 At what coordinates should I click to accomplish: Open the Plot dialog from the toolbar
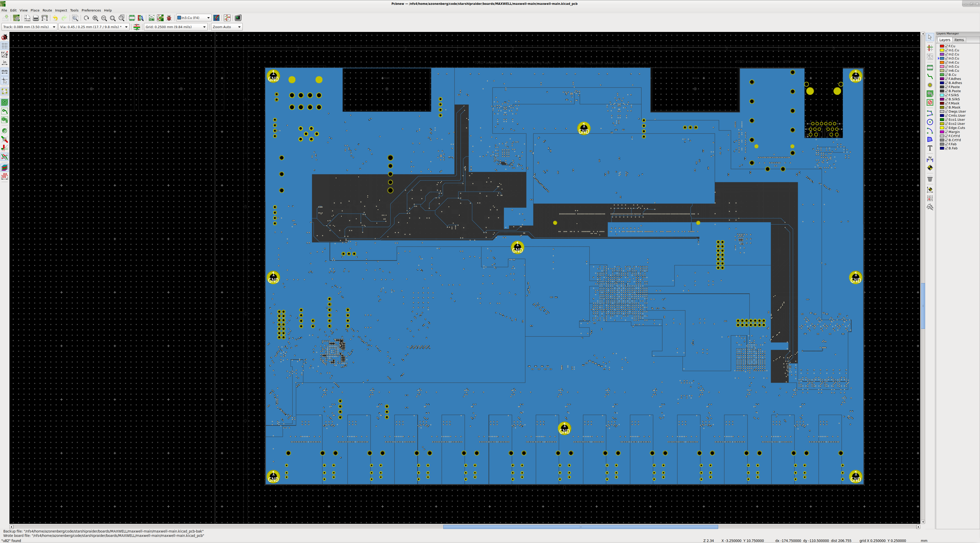44,18
